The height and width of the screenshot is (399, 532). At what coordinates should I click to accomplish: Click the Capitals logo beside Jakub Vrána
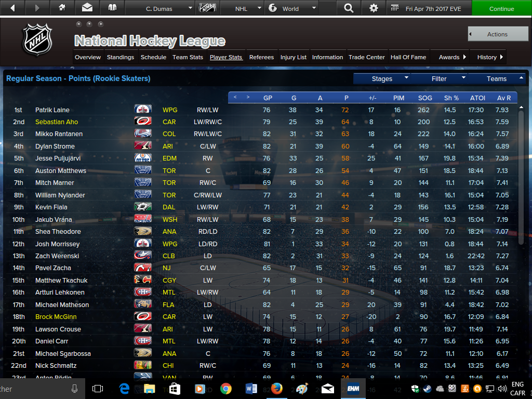[143, 219]
